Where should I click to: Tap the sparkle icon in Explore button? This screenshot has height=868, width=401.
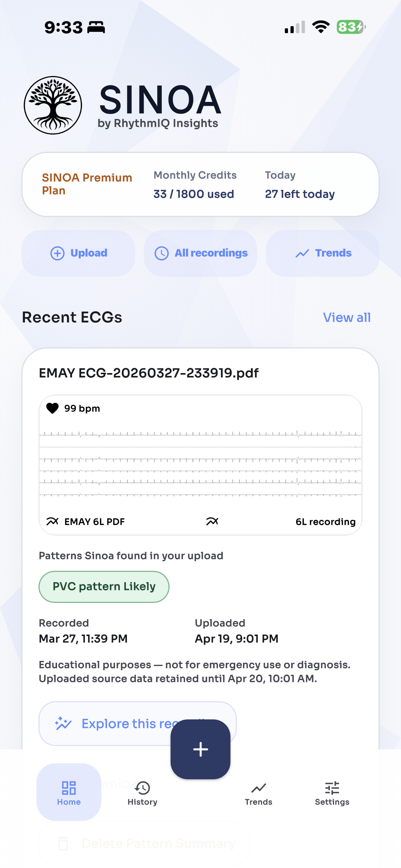[63, 723]
